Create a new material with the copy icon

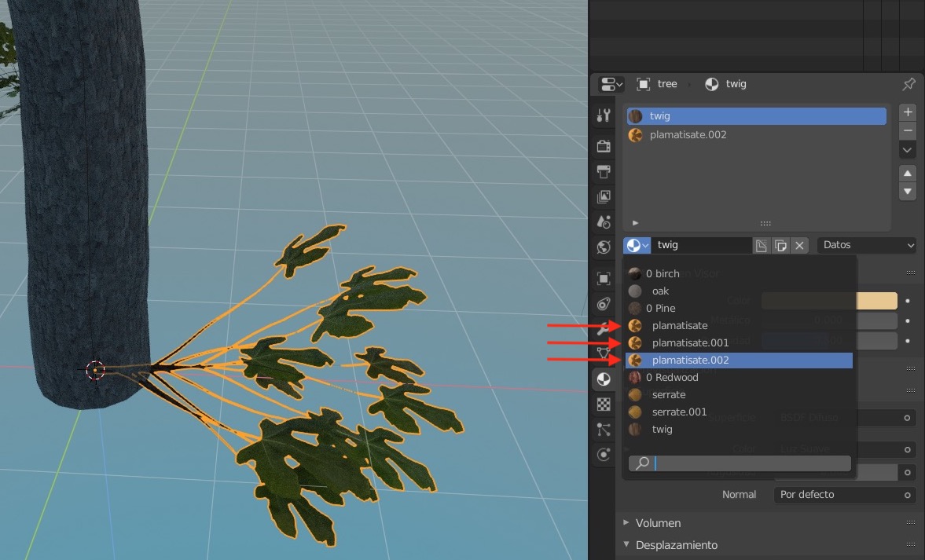click(780, 245)
